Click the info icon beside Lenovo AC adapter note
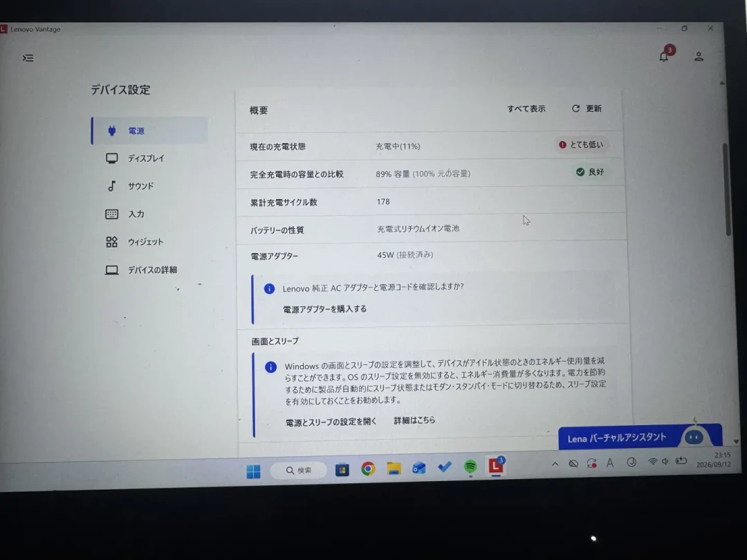747x560 pixels. pyautogui.click(x=269, y=288)
